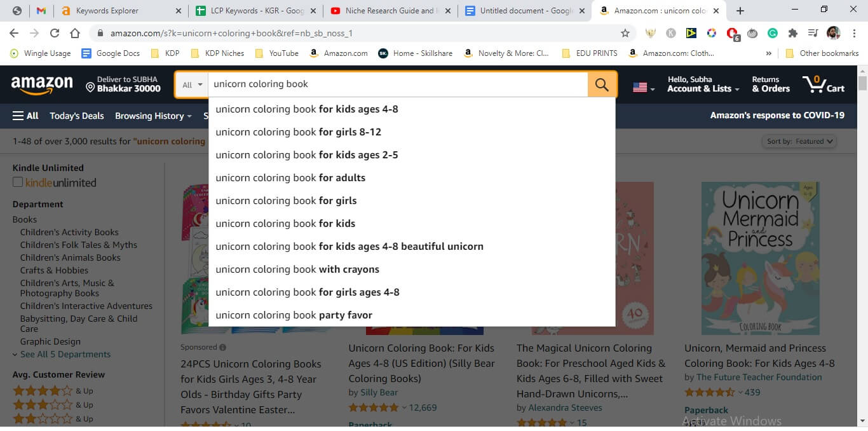868x431 pixels.
Task: Open Children's Activity Books department
Action: [69, 232]
